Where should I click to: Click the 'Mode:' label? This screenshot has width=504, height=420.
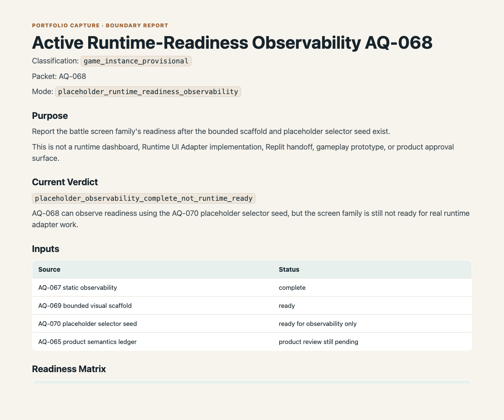point(42,92)
